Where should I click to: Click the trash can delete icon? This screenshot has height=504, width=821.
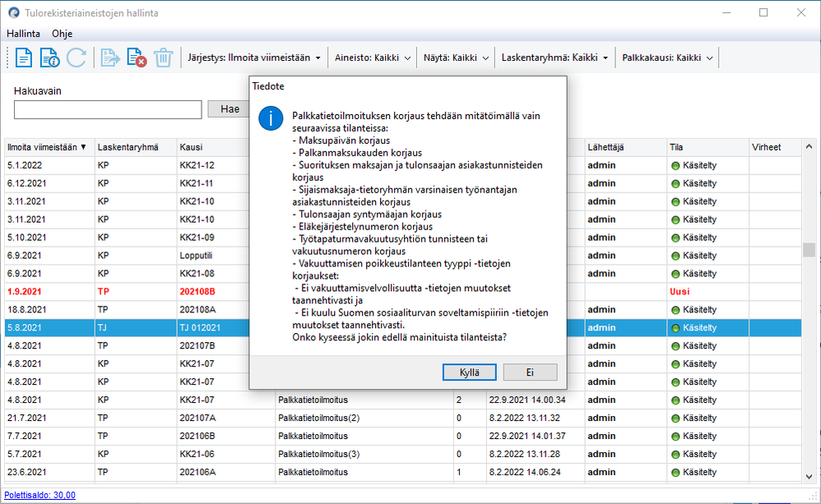(x=163, y=58)
